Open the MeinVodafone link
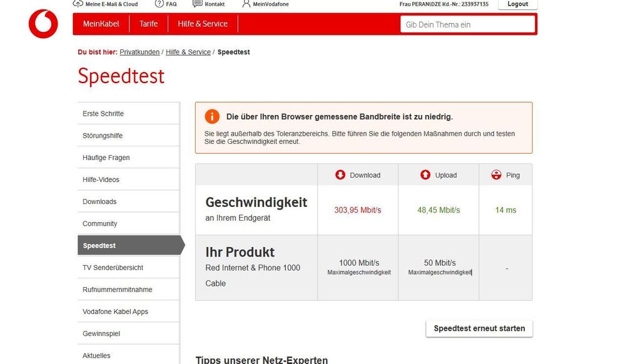This screenshot has width=625, height=364. pyautogui.click(x=271, y=4)
